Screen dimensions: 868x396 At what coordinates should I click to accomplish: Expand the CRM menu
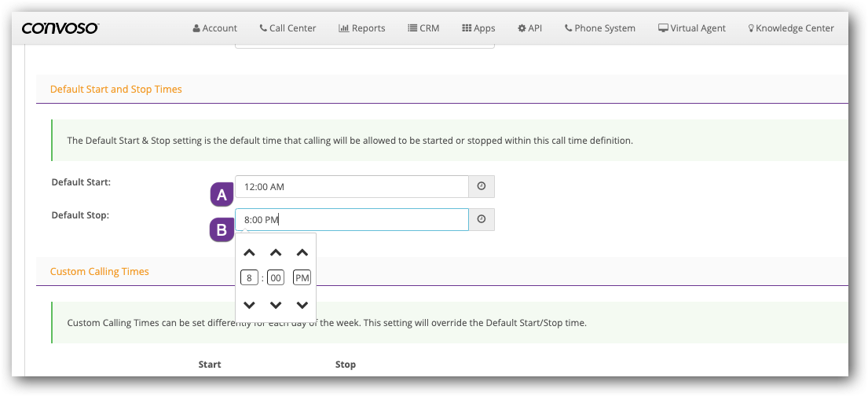click(423, 28)
